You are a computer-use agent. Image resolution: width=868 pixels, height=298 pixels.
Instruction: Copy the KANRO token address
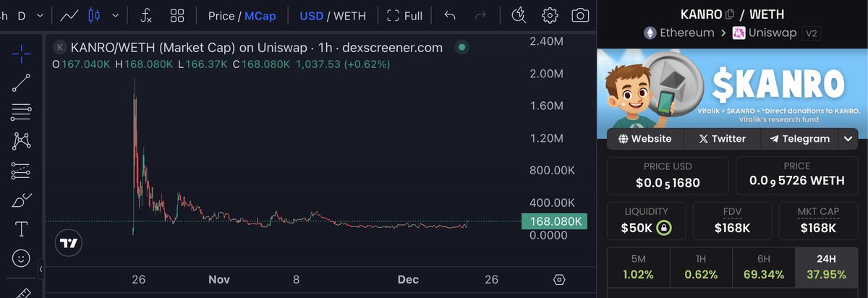[x=730, y=14]
